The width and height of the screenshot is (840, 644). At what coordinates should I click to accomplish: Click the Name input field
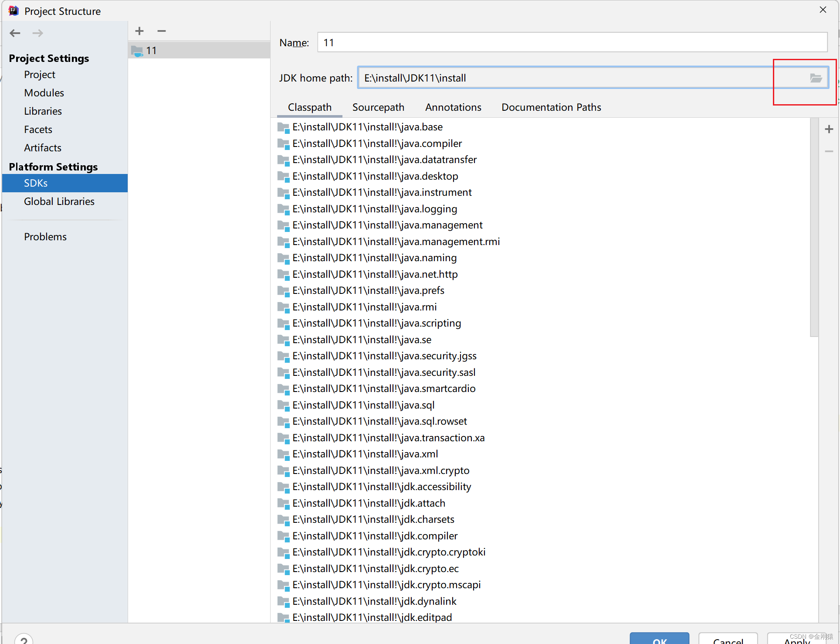[x=572, y=42]
